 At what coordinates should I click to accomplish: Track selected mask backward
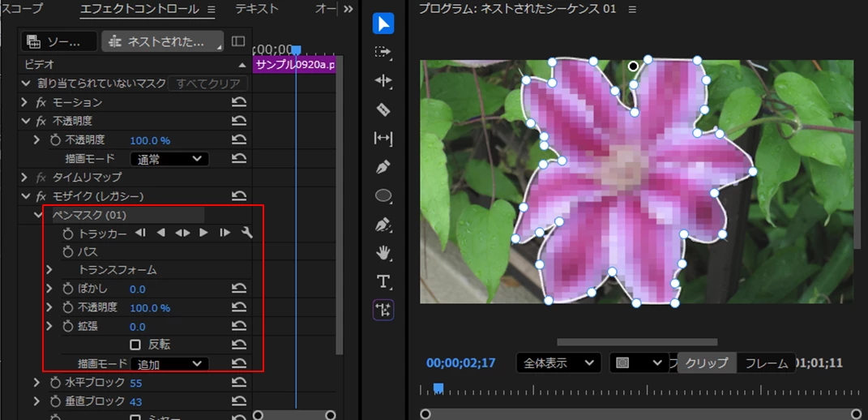(x=161, y=233)
